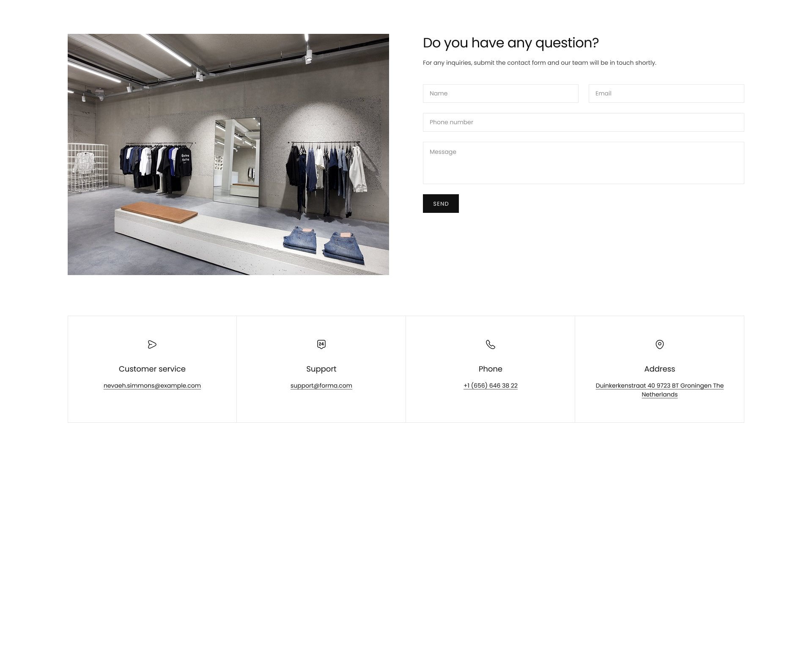
Task: Click the 'Do you have any question?' heading
Action: pos(511,43)
